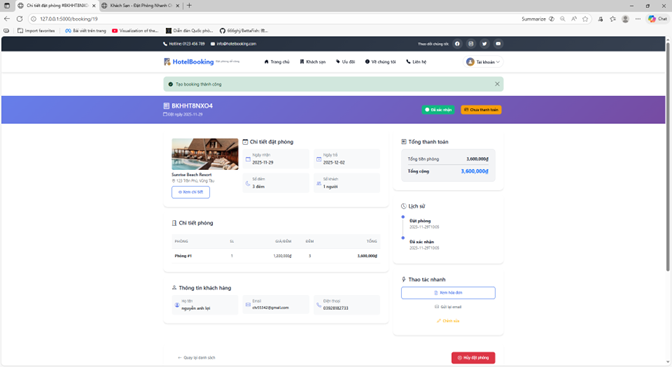The height and width of the screenshot is (367, 672).
Task: Click the check-out calendar icon beside 2025-12-02
Action: point(319,159)
